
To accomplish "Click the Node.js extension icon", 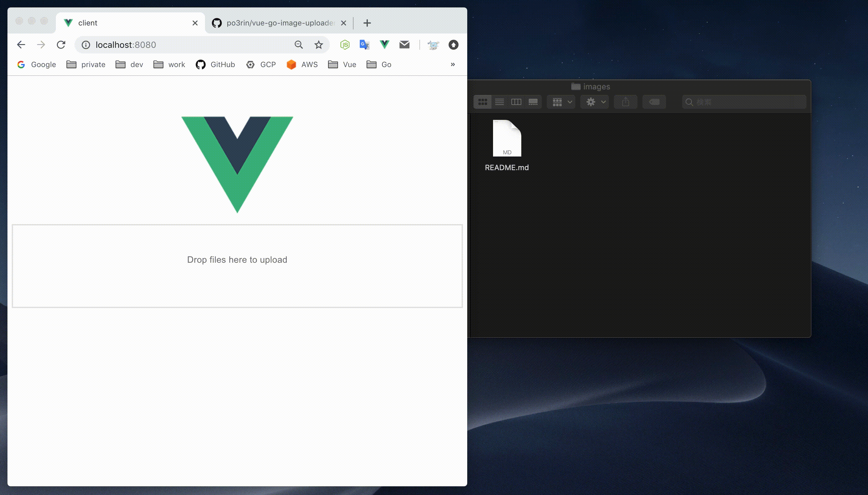I will click(x=345, y=44).
